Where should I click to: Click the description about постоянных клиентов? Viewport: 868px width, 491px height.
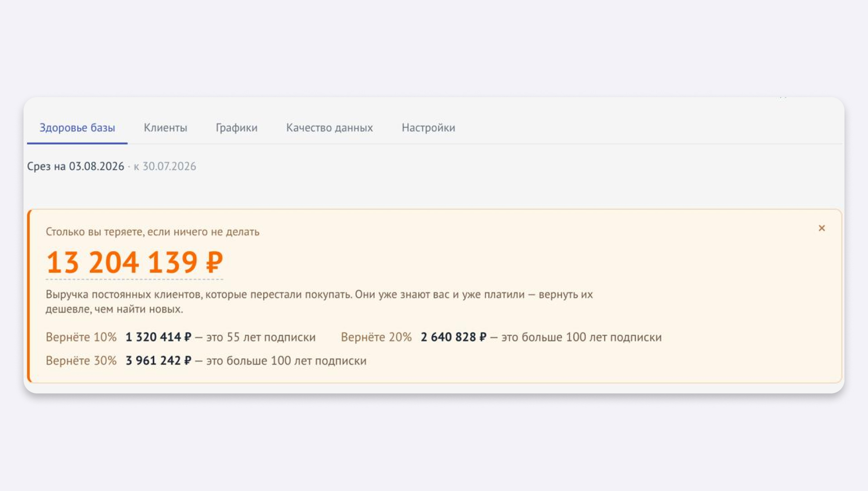tap(319, 302)
